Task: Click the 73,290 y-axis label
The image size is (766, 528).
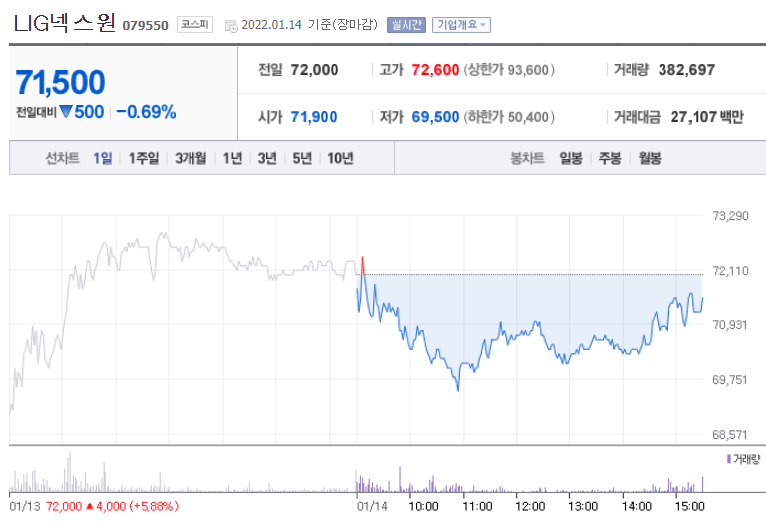Action: (x=730, y=216)
